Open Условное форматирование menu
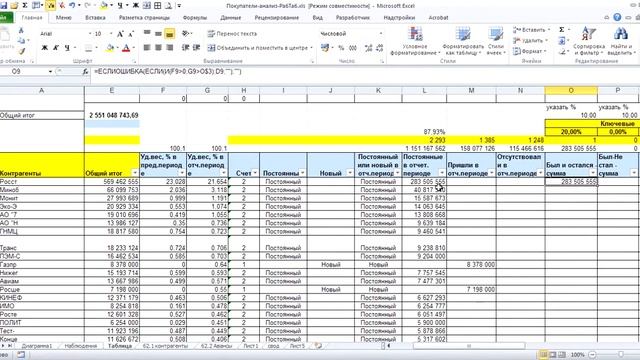 click(415, 41)
